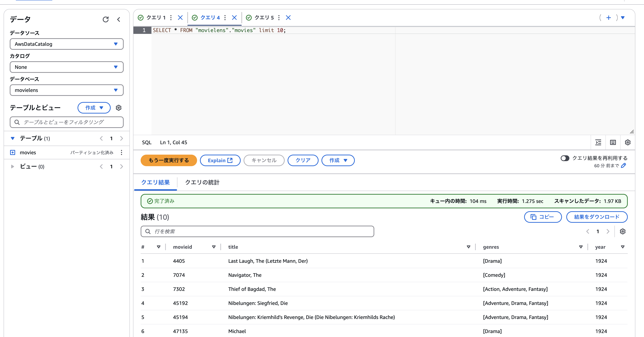
Task: Open the クエリ 1 tab options menu
Action: (171, 17)
